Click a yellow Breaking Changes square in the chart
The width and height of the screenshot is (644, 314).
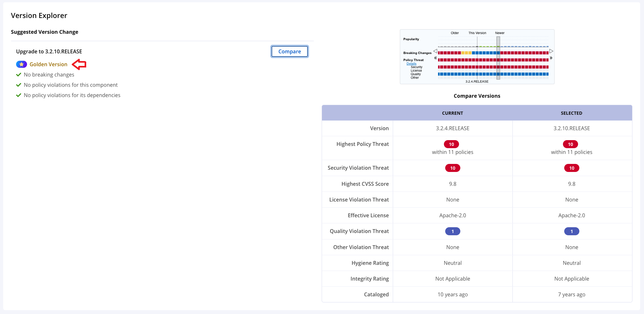(x=466, y=53)
